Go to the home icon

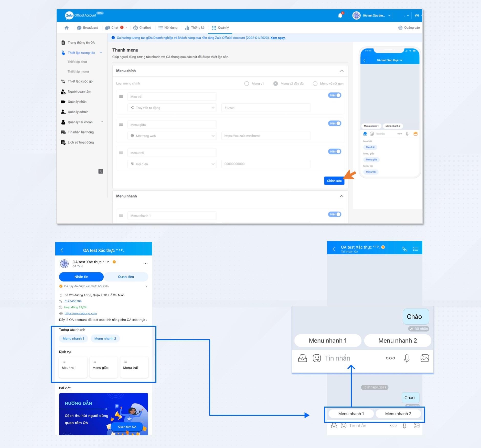click(x=67, y=28)
